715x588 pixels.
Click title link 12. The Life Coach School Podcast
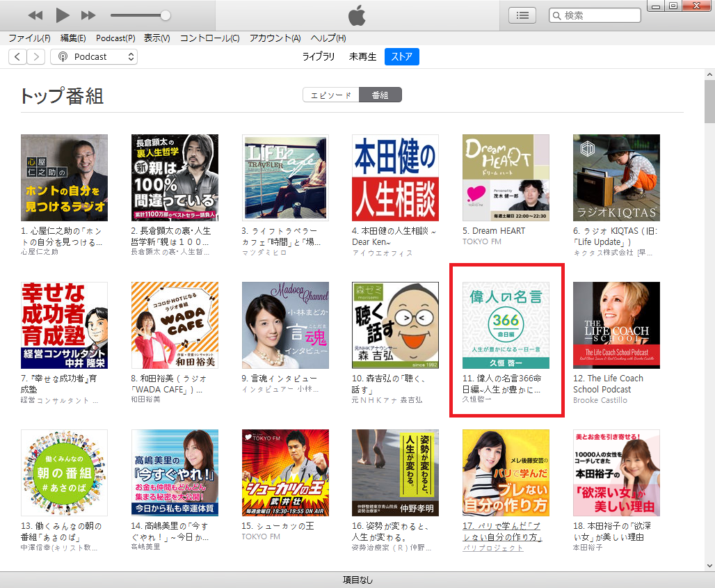[x=609, y=383]
